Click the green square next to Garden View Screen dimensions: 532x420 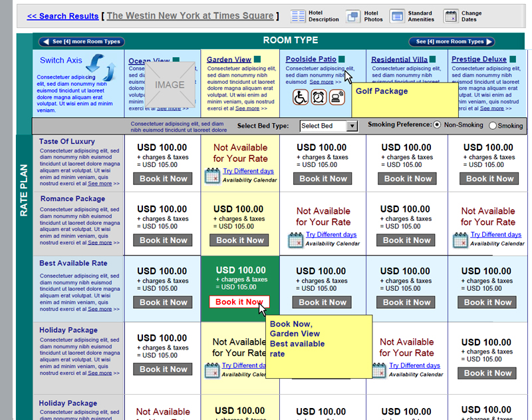point(257,59)
